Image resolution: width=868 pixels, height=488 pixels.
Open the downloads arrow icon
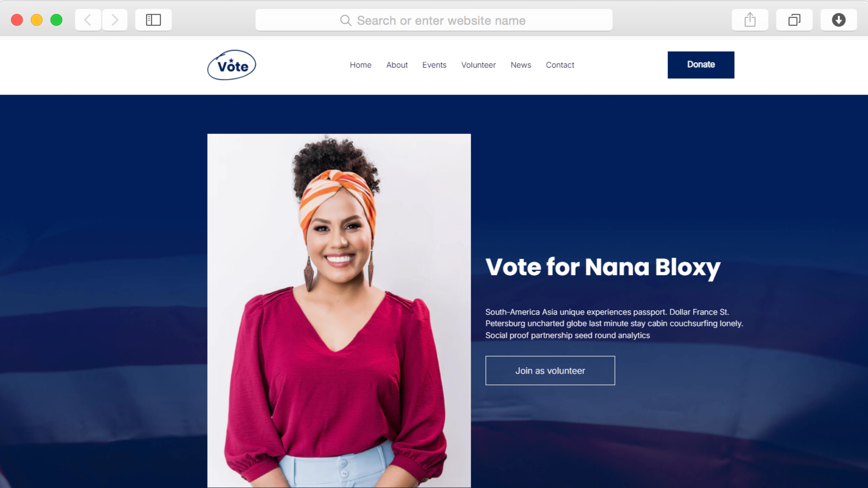(838, 20)
